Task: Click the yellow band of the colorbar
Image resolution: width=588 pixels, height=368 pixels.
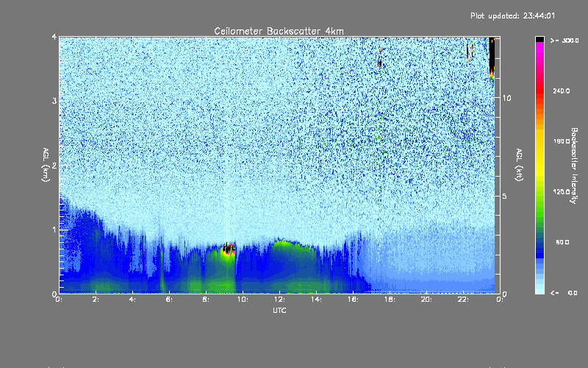Action: tap(539, 154)
